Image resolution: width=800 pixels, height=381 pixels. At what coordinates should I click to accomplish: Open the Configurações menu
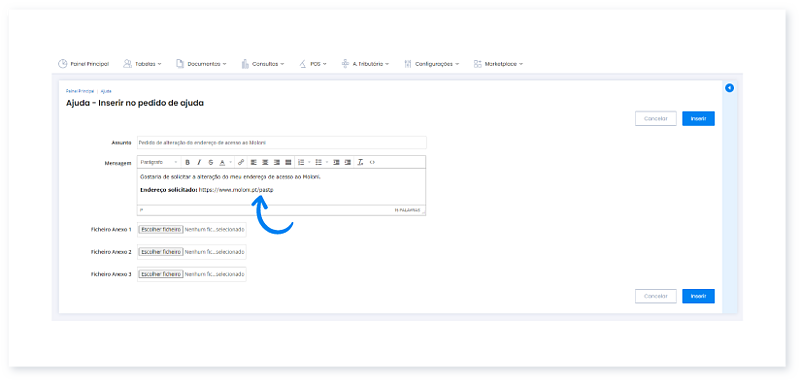(x=432, y=64)
